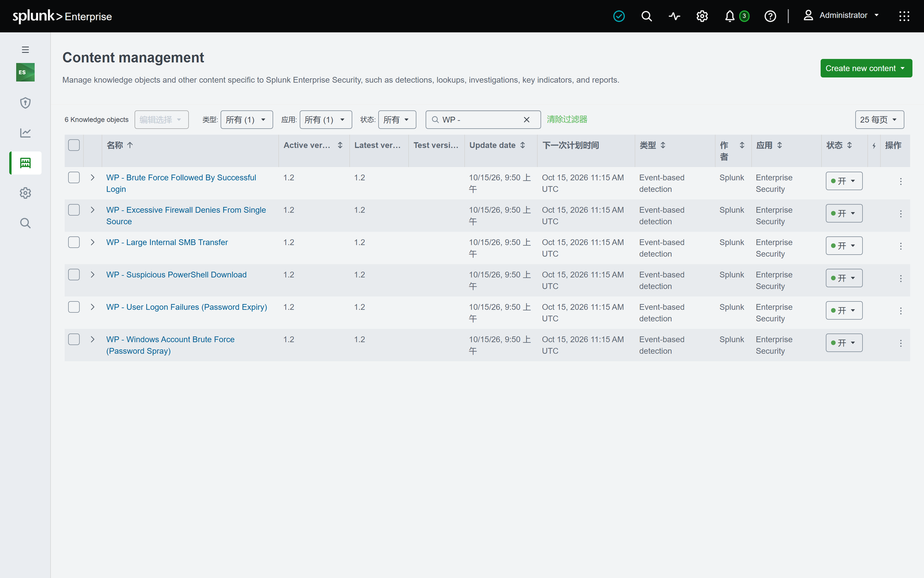Open WP - Large Internal SMB Transfer link
Image resolution: width=924 pixels, height=578 pixels.
coord(167,242)
